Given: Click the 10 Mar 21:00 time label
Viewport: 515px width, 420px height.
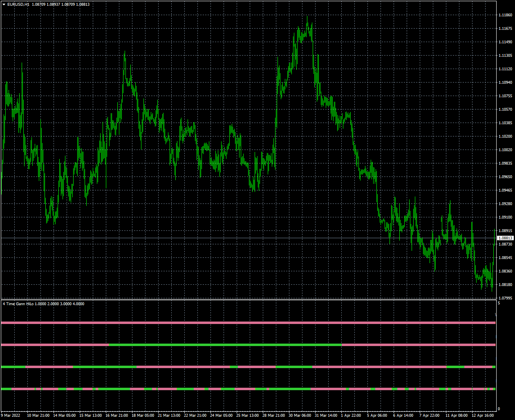Looking at the screenshot, I should click(x=38, y=416).
